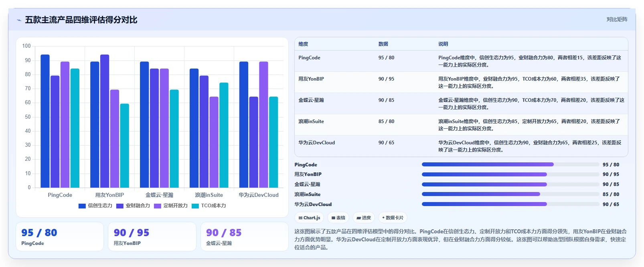The width and height of the screenshot is (644, 267).
Task: Click the 华为云DevCloud progress bar
Action: (510, 204)
